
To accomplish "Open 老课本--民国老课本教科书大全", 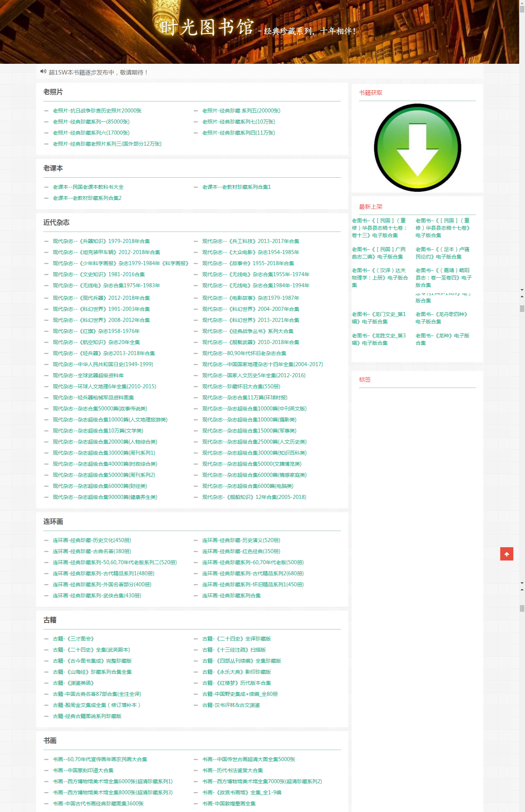I will 88,187.
